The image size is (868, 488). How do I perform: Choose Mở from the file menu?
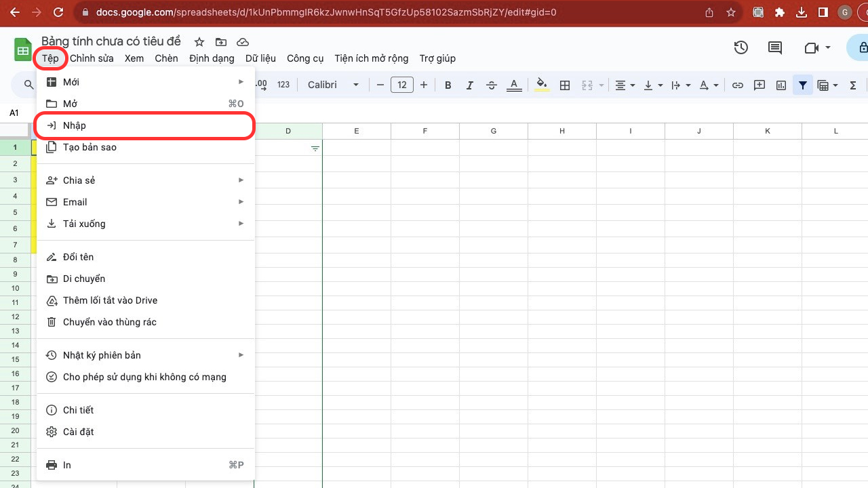coord(146,104)
